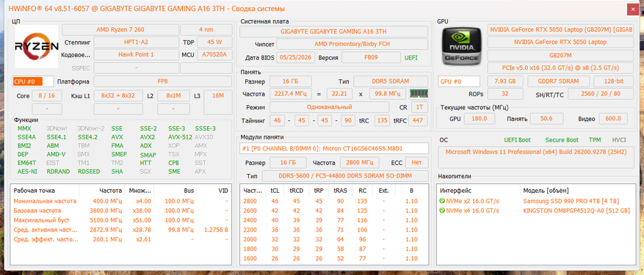Screen dimensions: 644x275
Task: Click the 4 nm process field
Action: (x=206, y=29)
